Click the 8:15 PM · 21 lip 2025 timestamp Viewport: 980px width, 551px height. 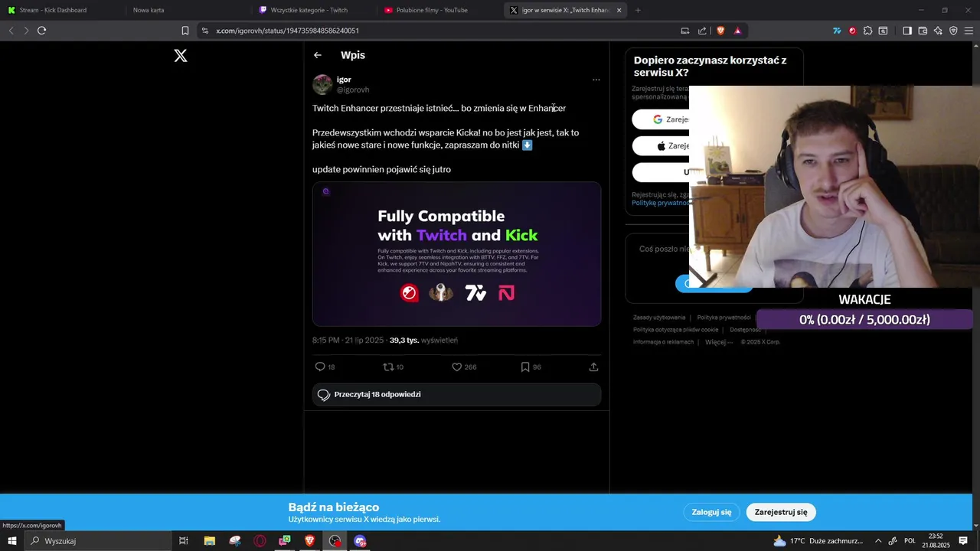click(348, 341)
